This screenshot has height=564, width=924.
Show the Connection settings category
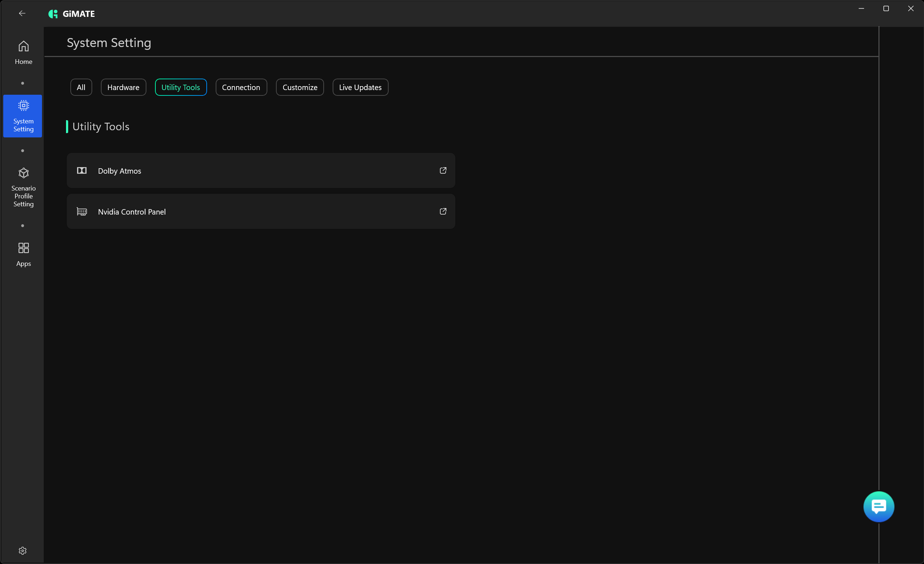241,87
